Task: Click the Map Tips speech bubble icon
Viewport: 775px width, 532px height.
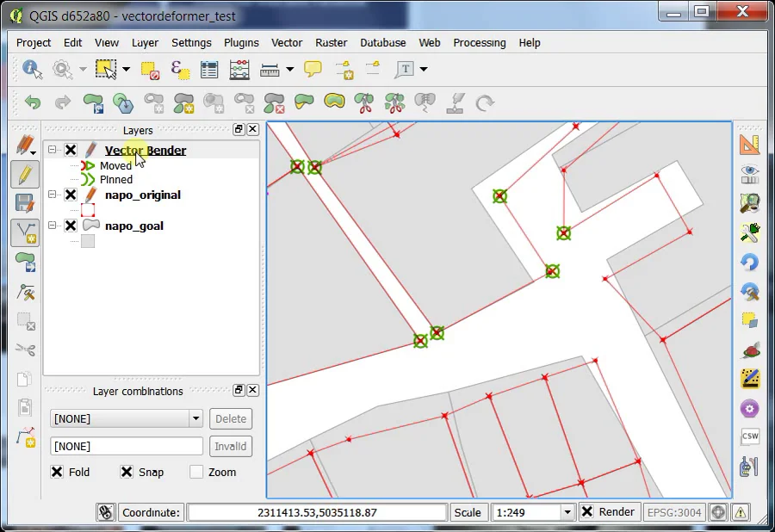Action: [313, 69]
